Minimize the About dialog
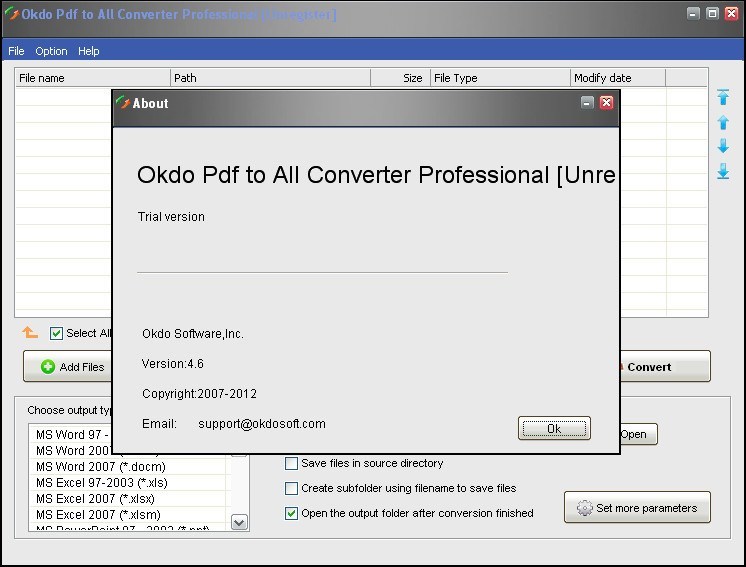This screenshot has height=567, width=746. (587, 102)
